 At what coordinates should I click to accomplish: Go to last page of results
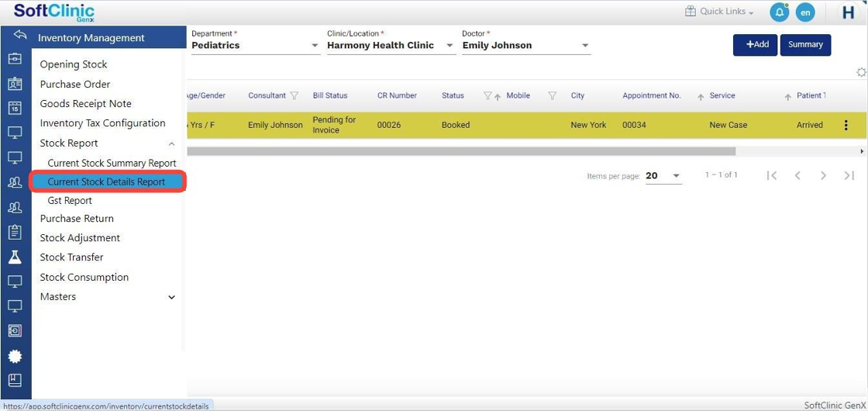pyautogui.click(x=849, y=175)
